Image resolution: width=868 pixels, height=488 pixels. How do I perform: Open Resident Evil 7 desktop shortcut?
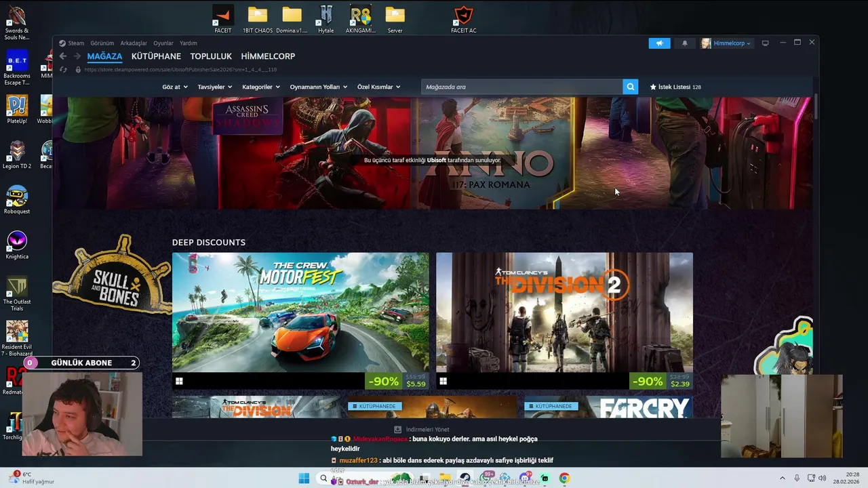[17, 338]
